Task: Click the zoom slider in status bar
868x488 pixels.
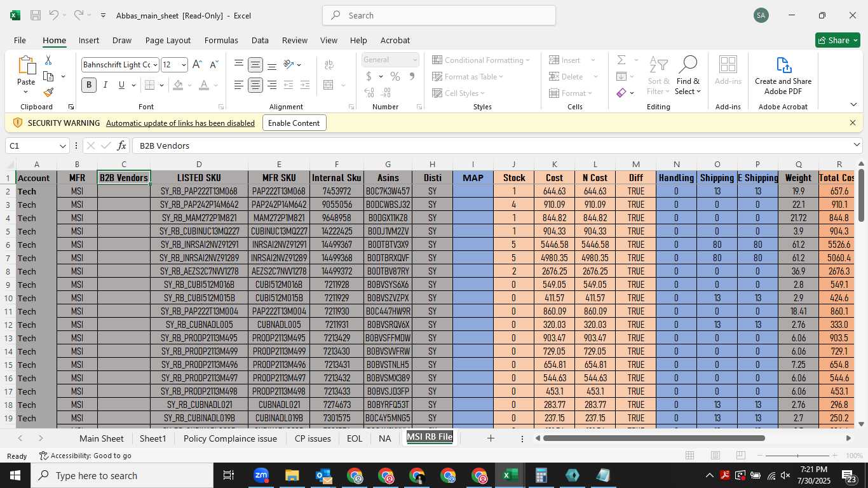Action: tap(798, 456)
